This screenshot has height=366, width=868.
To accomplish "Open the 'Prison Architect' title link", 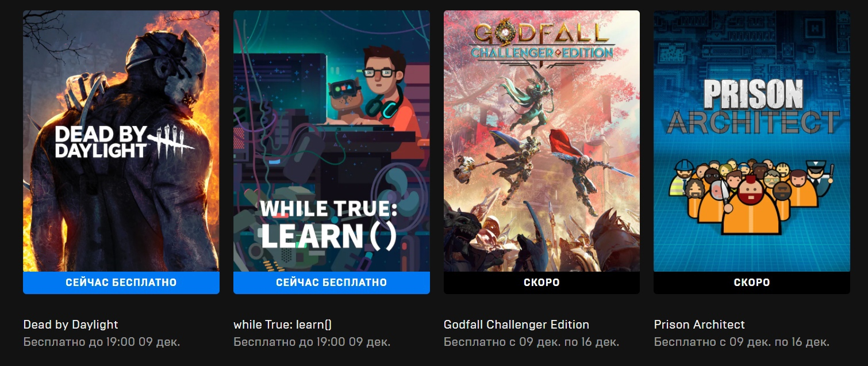I will tap(699, 325).
